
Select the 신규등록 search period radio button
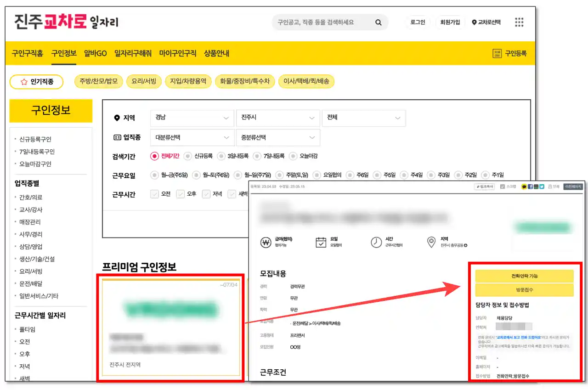[187, 156]
